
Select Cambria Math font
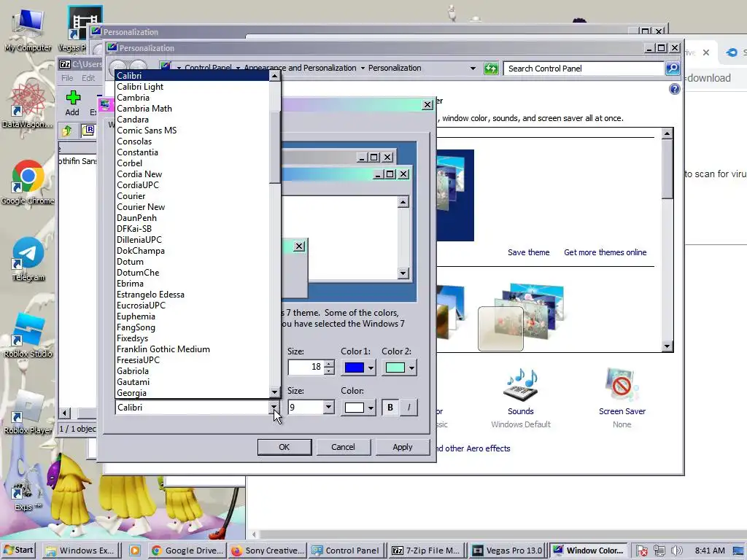(193, 109)
